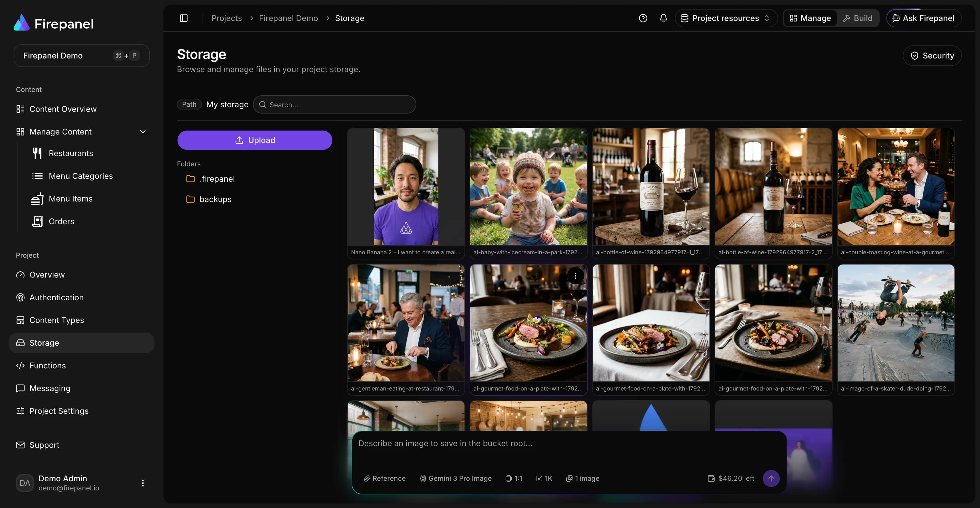This screenshot has width=980, height=508.
Task: Open Demo Admin account options menu
Action: [143, 483]
